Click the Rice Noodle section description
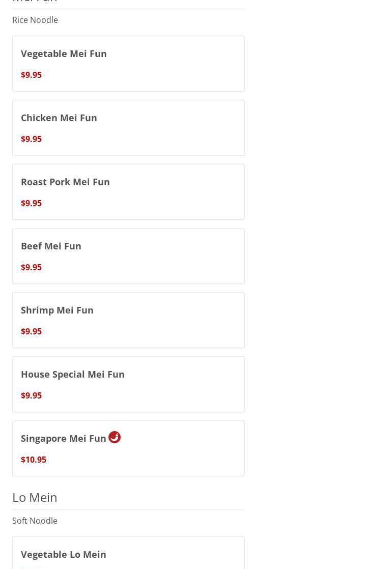The width and height of the screenshot is (392, 569). pyautogui.click(x=35, y=20)
